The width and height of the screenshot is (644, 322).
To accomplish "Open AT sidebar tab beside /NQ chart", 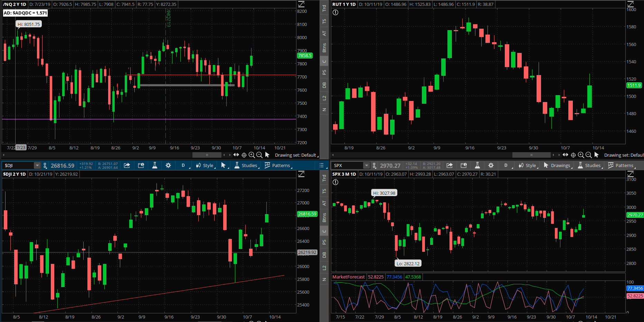I will [x=324, y=34].
